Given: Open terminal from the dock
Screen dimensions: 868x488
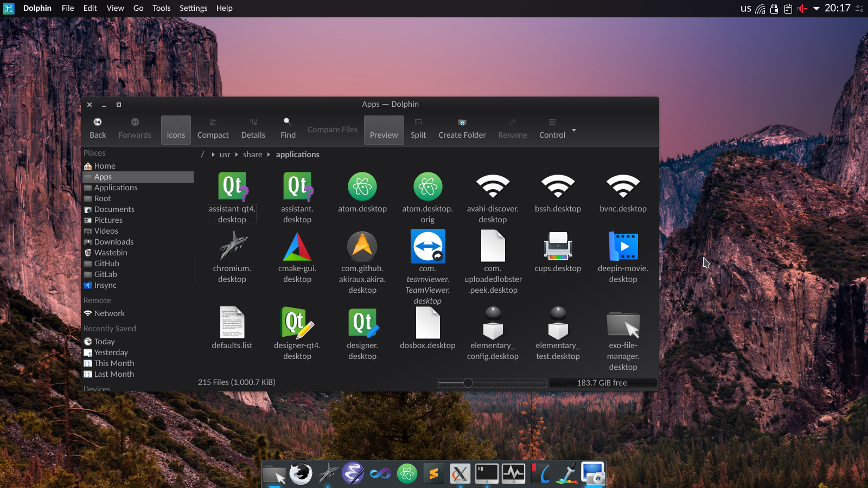Looking at the screenshot, I should tap(487, 474).
